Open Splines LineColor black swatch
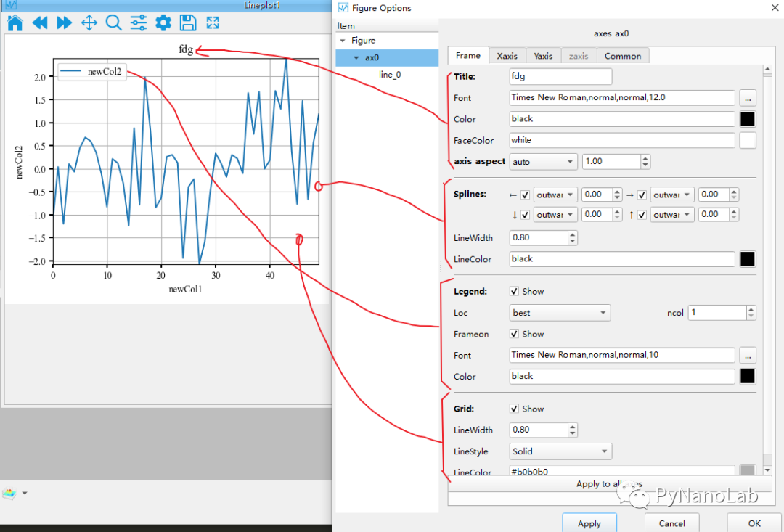The image size is (784, 532). click(x=748, y=259)
